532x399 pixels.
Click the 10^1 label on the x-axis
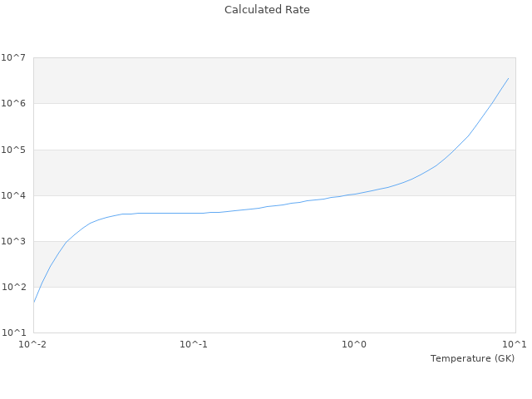[514, 344]
